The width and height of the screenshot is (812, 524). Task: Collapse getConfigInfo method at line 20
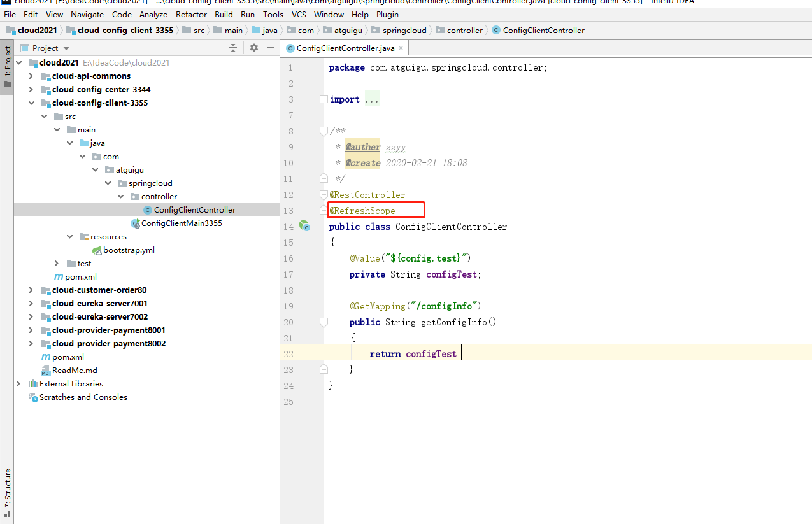point(324,322)
